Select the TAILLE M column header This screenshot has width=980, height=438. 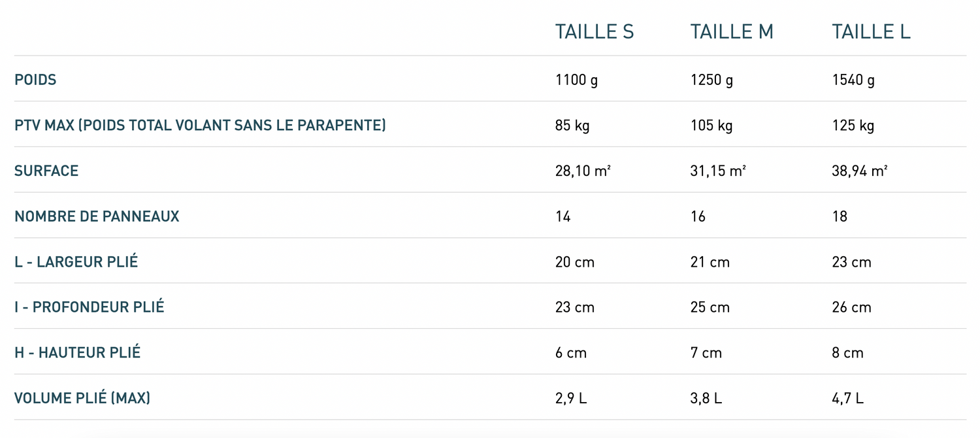732,31
